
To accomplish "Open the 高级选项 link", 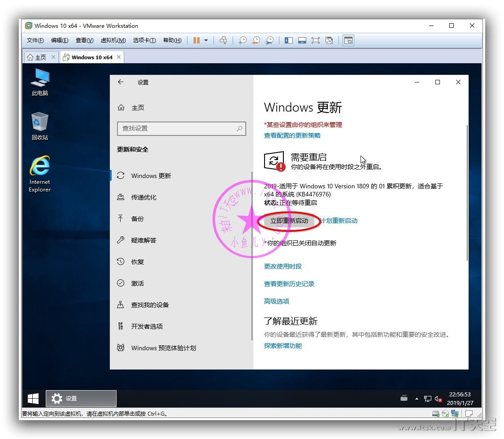I will [x=276, y=301].
